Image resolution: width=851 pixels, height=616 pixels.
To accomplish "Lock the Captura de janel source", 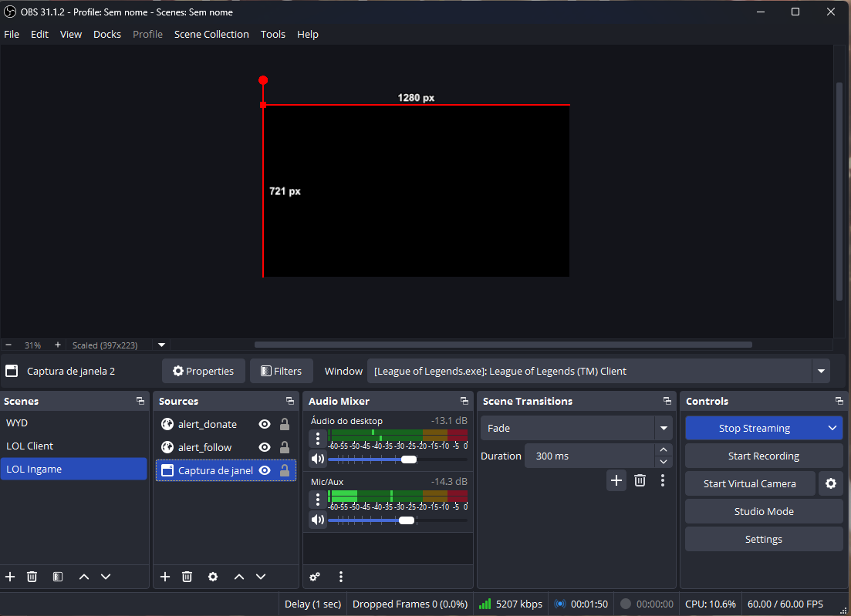I will click(x=285, y=471).
